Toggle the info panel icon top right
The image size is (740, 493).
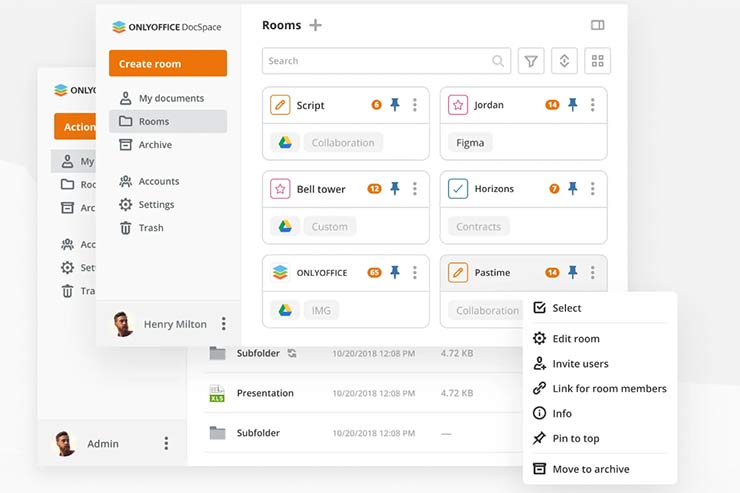597,25
